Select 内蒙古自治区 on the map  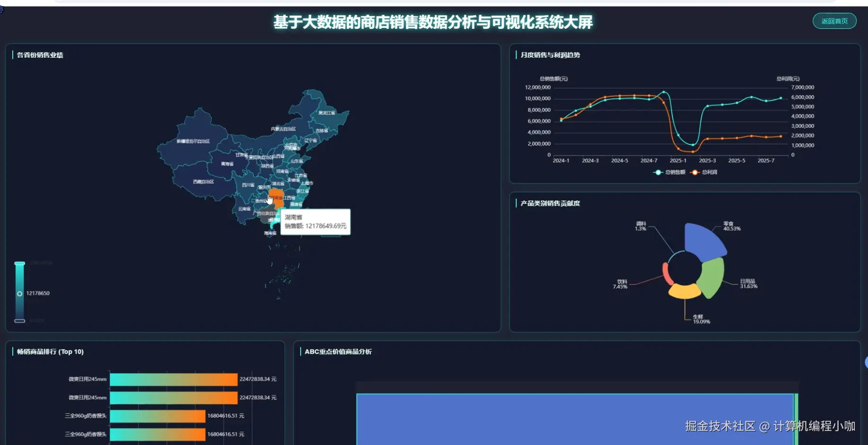tap(283, 129)
